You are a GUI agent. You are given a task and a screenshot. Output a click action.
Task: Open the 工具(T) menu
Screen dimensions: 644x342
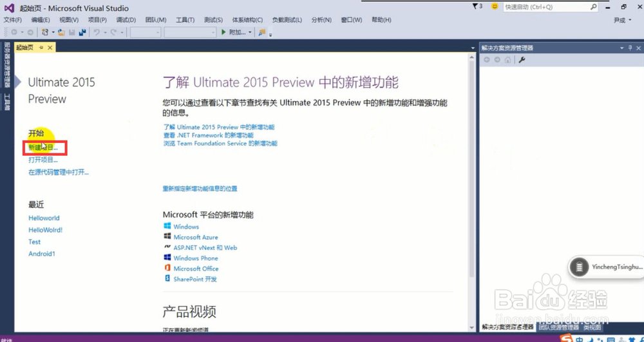[x=185, y=20]
